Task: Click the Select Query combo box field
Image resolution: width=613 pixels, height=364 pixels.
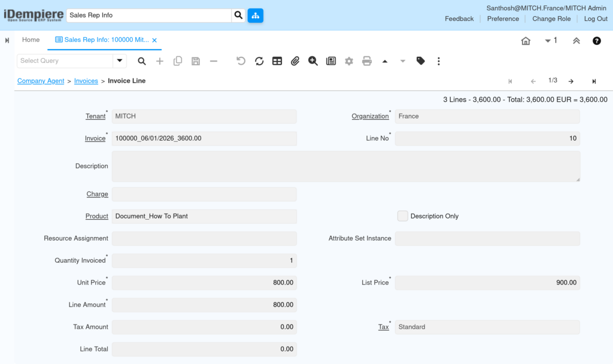Action: [x=65, y=60]
